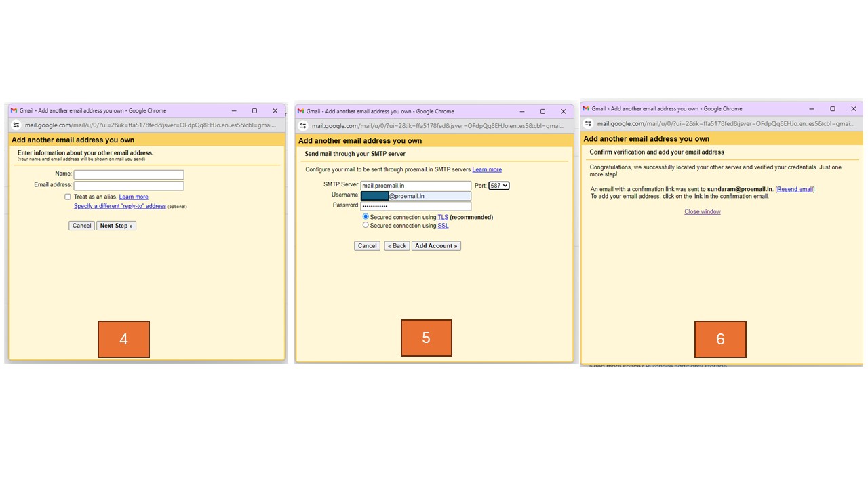Click the 'Close window' link

[703, 212]
